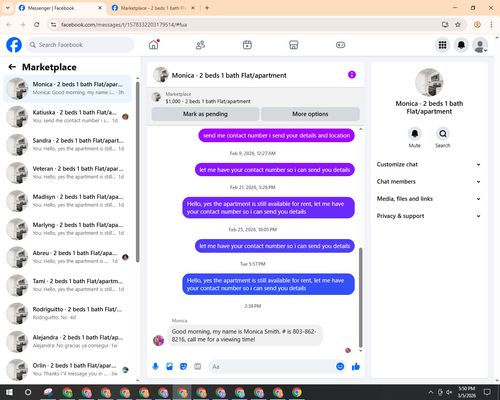The image size is (500, 400).
Task: Open the Home feed icon
Action: (154, 45)
